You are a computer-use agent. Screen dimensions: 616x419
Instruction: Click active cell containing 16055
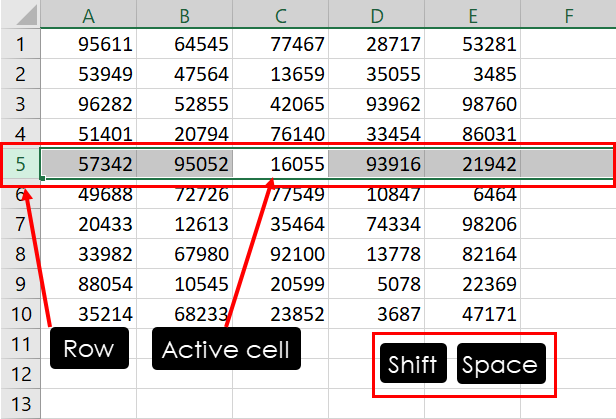pos(280,164)
